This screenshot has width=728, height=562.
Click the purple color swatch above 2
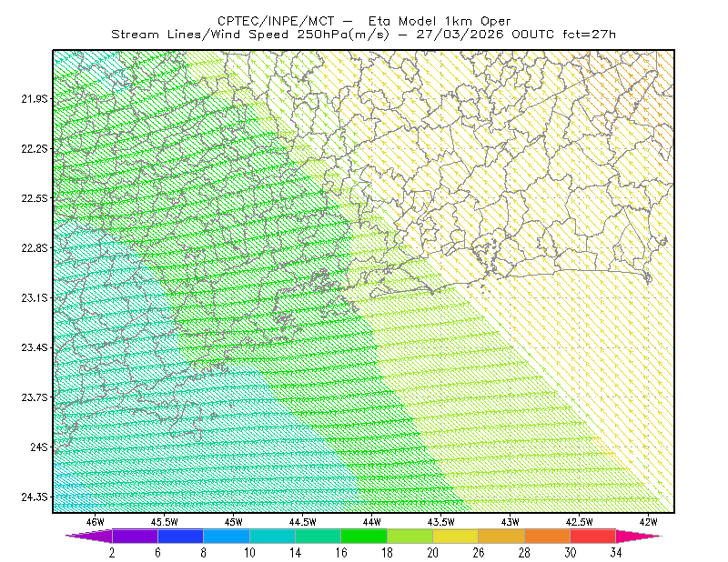tap(135, 536)
